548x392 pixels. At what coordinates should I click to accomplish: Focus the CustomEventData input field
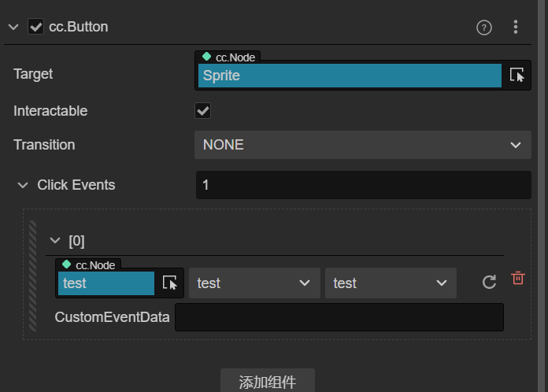pyautogui.click(x=339, y=317)
